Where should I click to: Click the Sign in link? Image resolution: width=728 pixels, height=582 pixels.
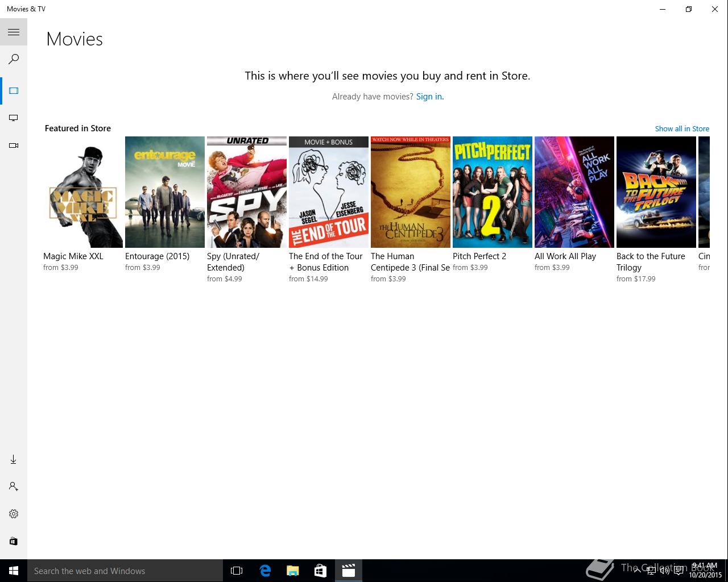coord(430,97)
